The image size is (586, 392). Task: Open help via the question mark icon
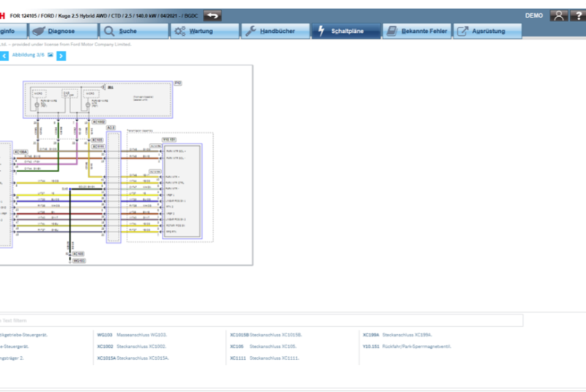(x=578, y=15)
